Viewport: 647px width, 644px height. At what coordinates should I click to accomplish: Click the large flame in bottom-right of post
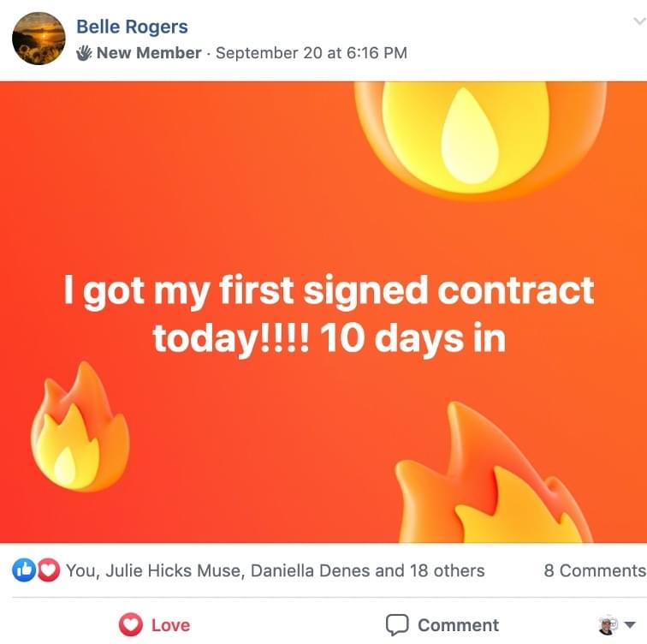[495, 473]
